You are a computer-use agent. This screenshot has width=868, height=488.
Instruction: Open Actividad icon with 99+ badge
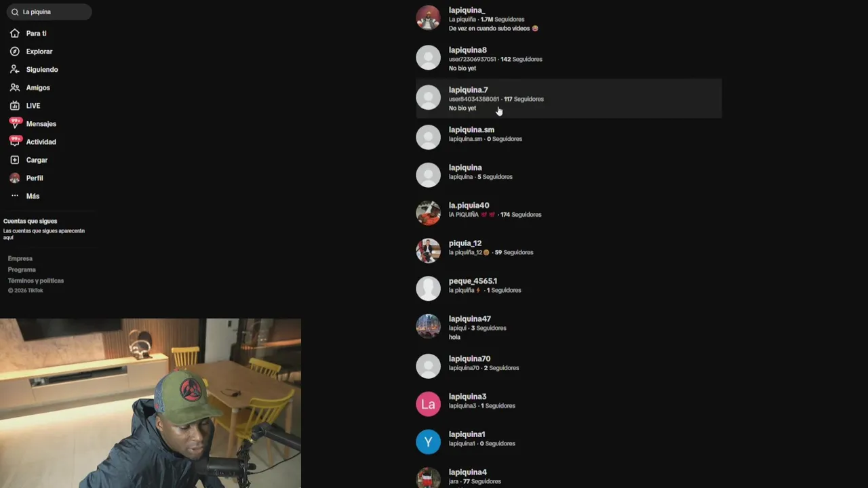tap(15, 142)
